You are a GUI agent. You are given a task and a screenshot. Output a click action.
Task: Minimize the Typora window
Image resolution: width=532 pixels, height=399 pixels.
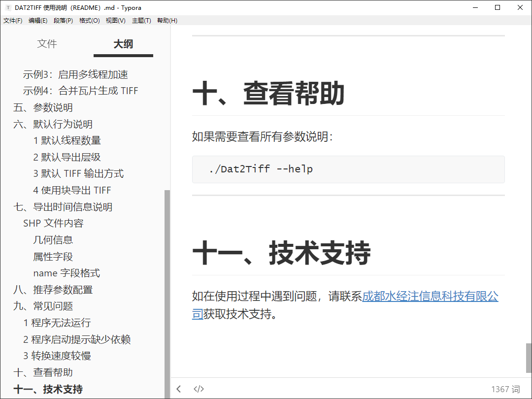point(475,7)
